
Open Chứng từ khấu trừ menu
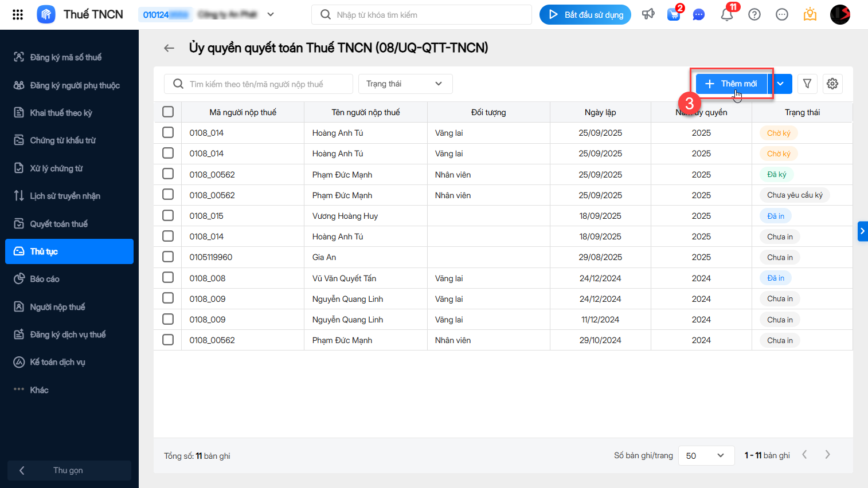69,140
